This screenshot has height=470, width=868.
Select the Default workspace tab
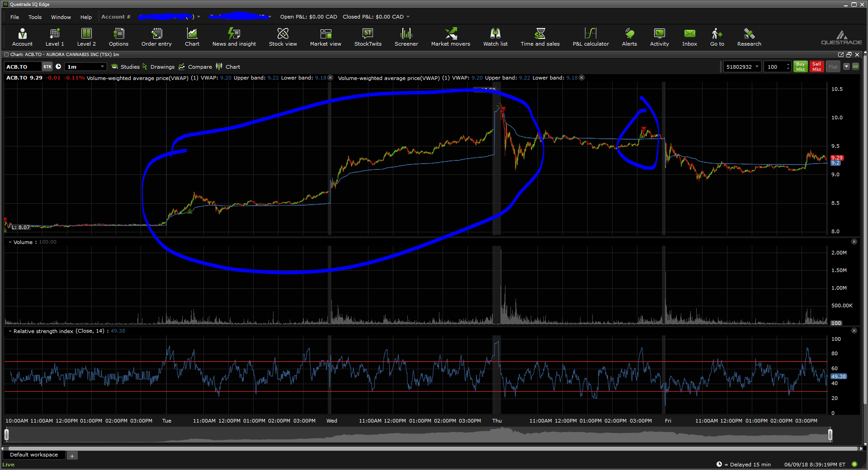[34, 455]
